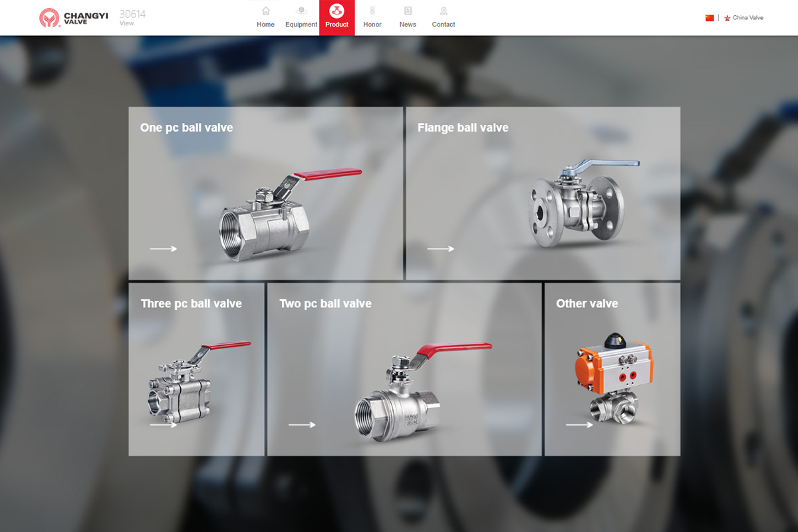Click the arrow in One pc ball valve tile

[x=163, y=249]
